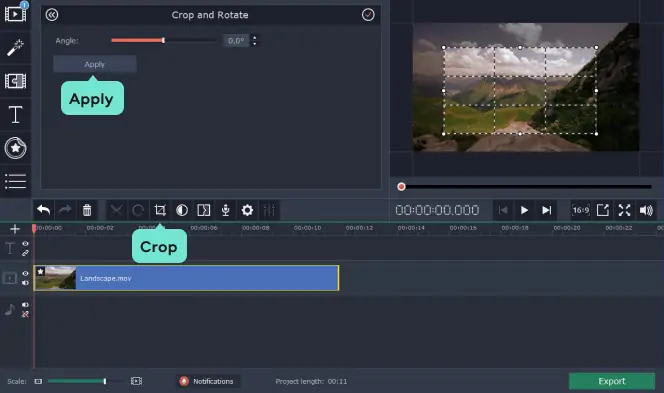The width and height of the screenshot is (664, 393).
Task: Click the Angle slider track
Action: click(x=163, y=41)
